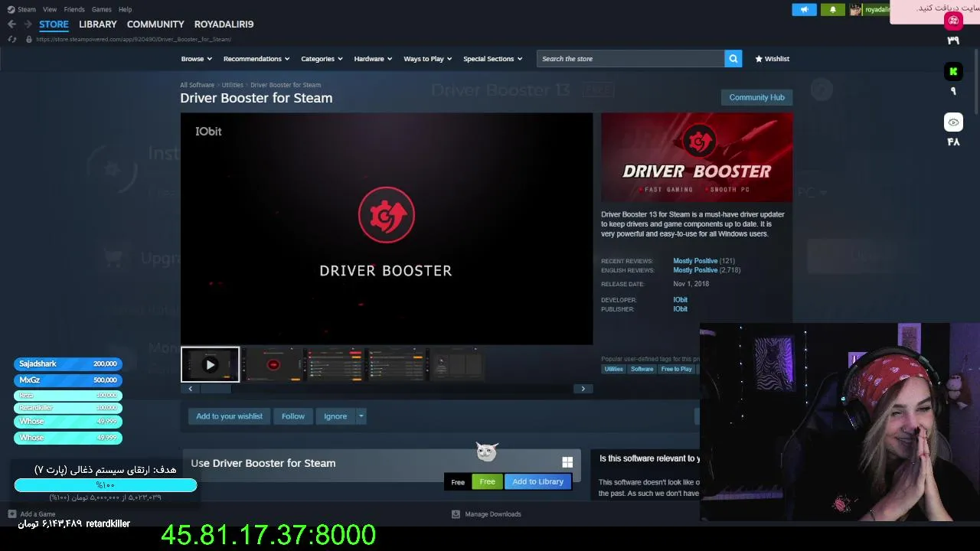
Task: Open IObit developer link
Action: (x=680, y=300)
